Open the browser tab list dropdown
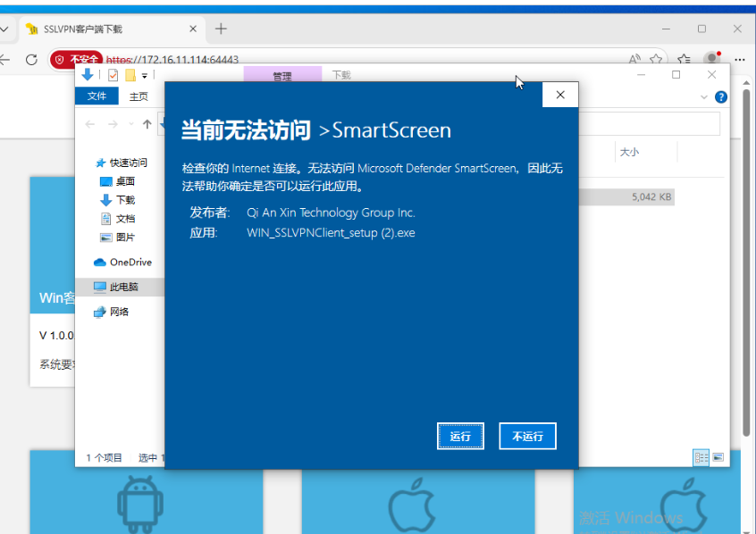The height and width of the screenshot is (534, 756). point(4,29)
